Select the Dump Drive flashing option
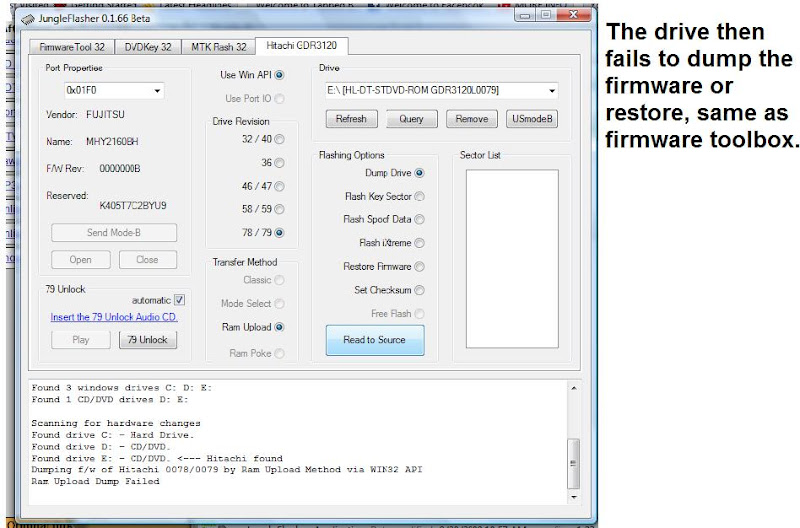Viewport: 800px width, 528px height. [x=419, y=173]
